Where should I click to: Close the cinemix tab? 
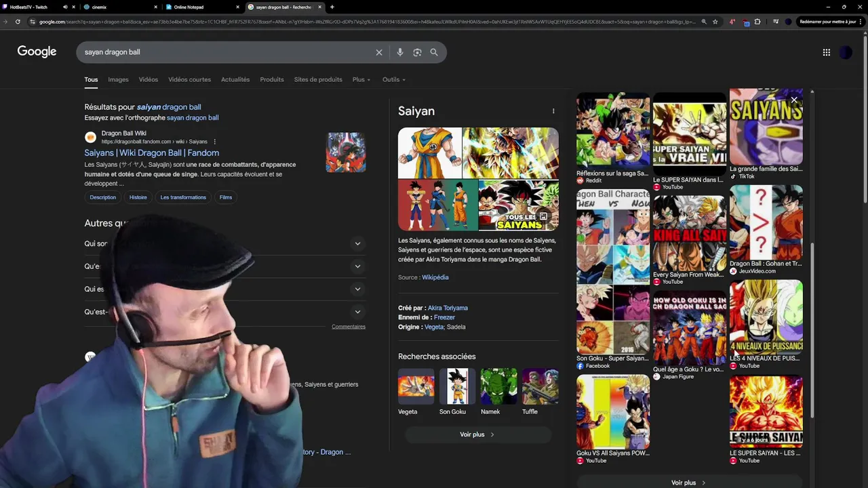(155, 7)
